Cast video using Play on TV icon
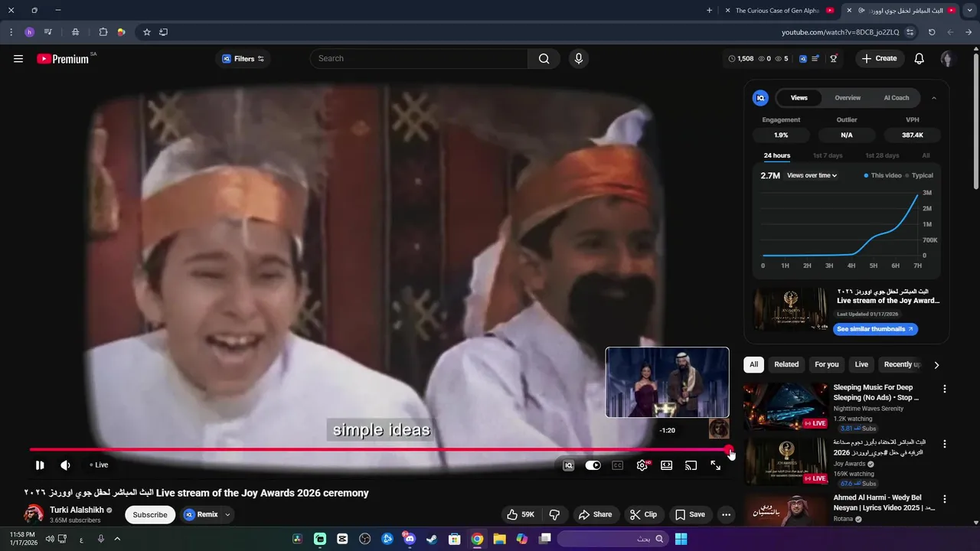Screen dimensions: 980x551 click(691, 465)
